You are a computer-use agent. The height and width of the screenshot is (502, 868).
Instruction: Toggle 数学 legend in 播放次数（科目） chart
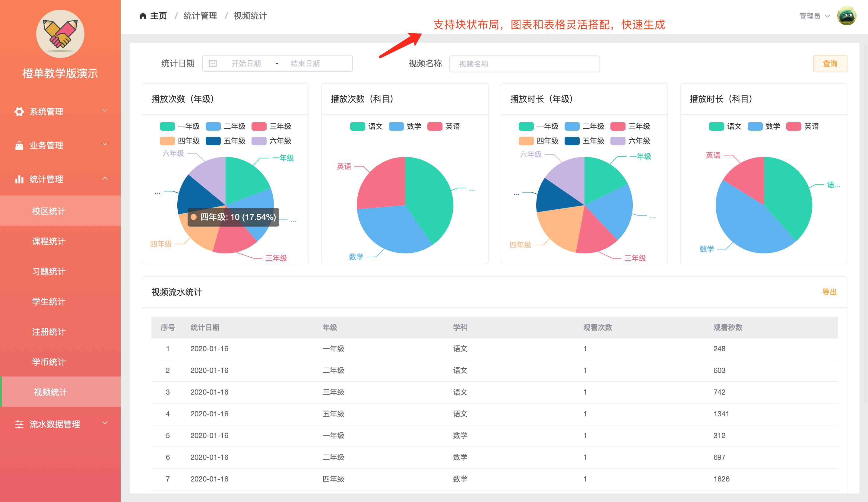coord(396,126)
